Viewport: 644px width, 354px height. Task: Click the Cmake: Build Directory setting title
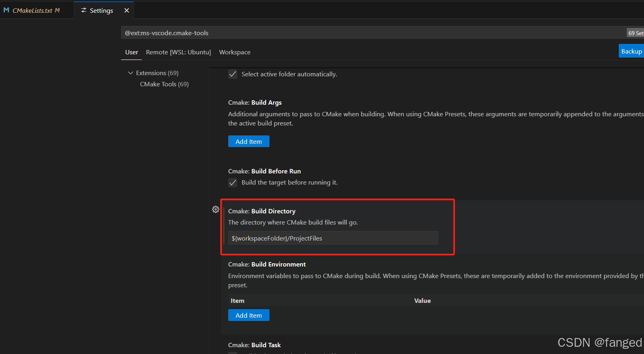tap(262, 211)
